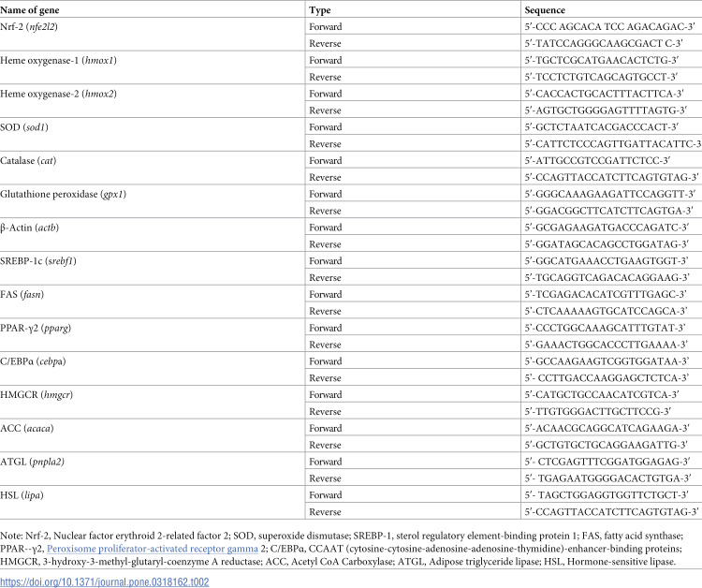
Task: Open the Peroxisome proliferator-activated receptor gamma link
Action: click(x=153, y=549)
